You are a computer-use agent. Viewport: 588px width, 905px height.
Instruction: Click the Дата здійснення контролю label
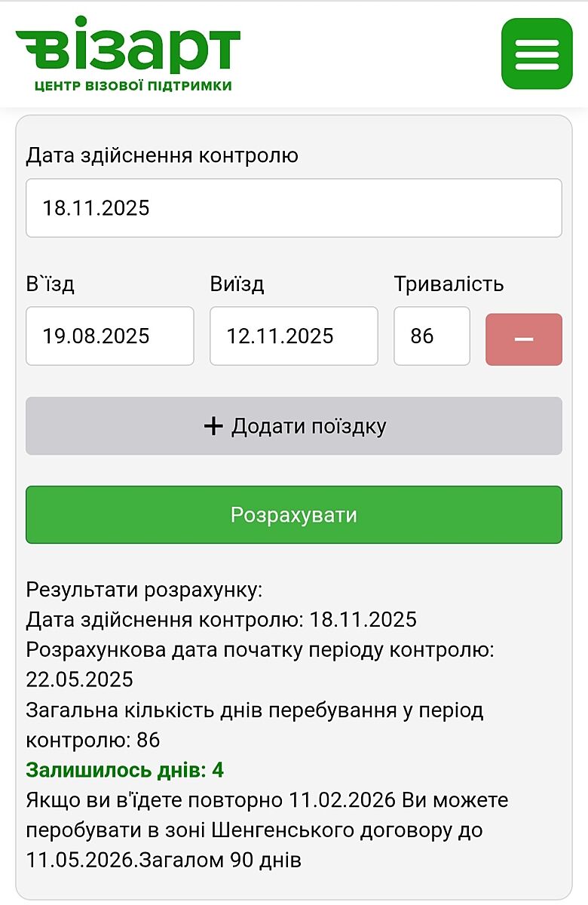point(162,155)
